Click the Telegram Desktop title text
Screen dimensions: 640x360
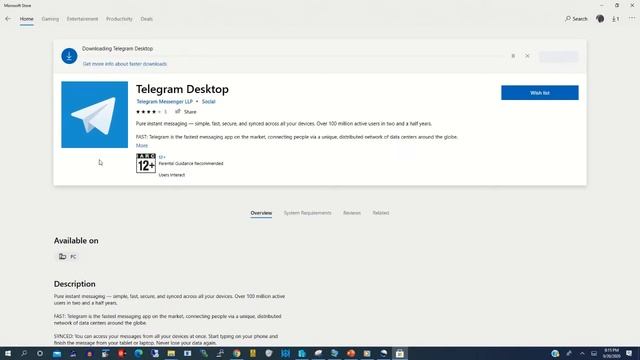(182, 89)
